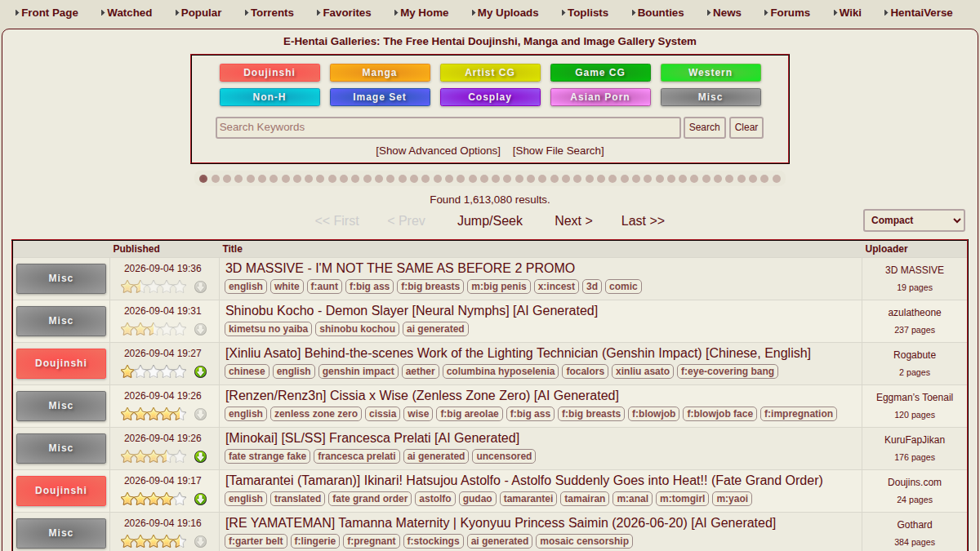Click star rating in Tamarantei row
The height and width of the screenshot is (551, 980).
[154, 499]
